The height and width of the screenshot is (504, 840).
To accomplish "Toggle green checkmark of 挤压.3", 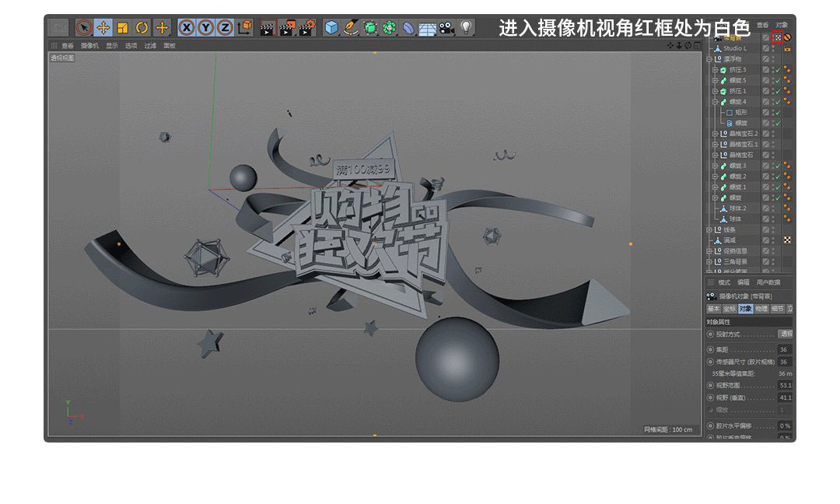I will [x=779, y=70].
